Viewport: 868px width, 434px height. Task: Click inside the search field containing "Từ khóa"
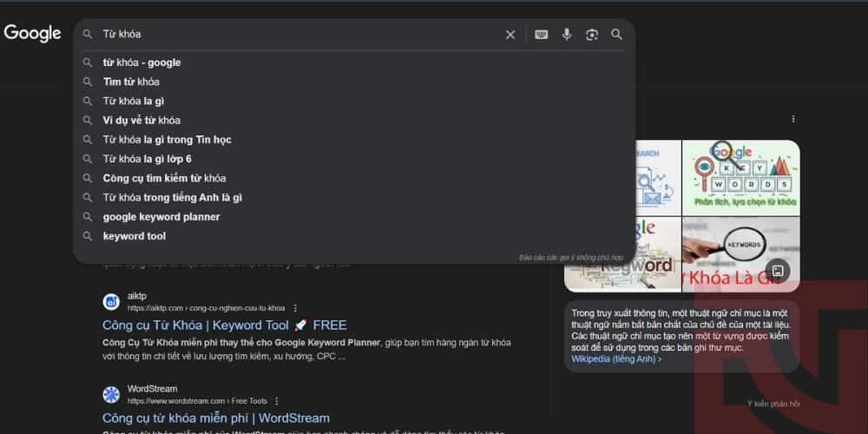tap(299, 35)
